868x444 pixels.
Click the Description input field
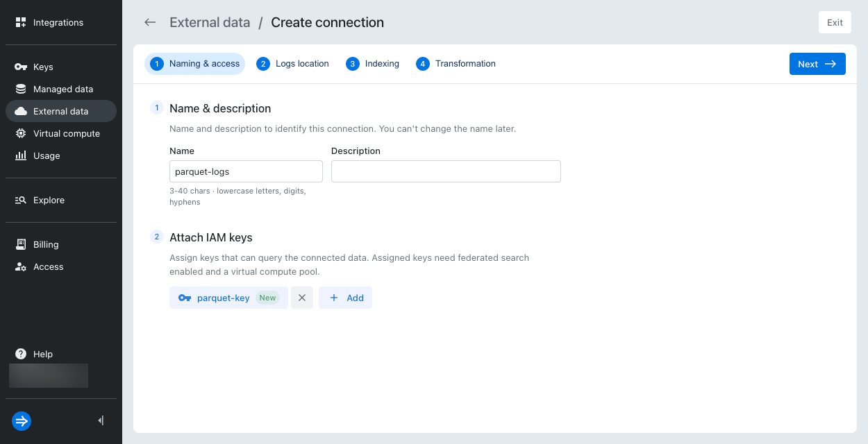coord(446,171)
